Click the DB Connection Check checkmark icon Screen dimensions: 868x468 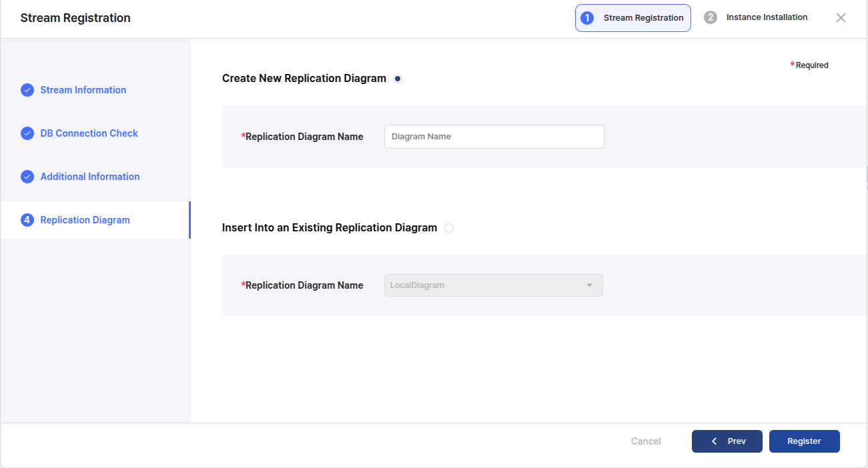coord(27,133)
